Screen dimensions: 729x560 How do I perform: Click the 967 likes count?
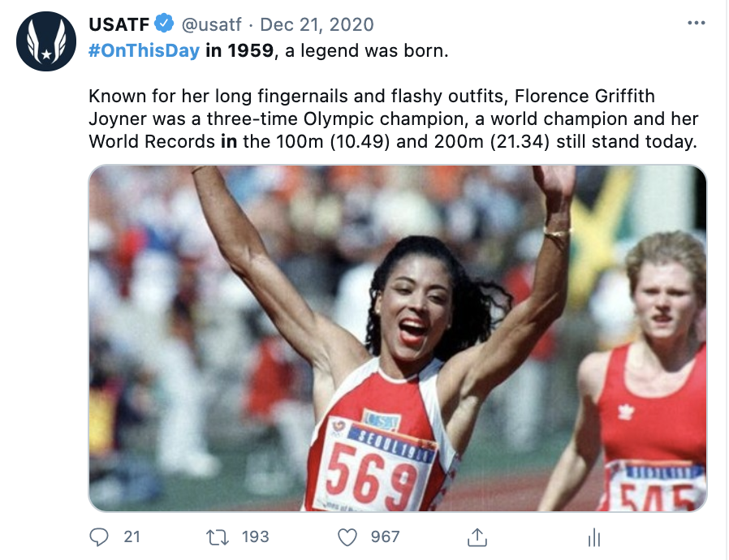(385, 536)
